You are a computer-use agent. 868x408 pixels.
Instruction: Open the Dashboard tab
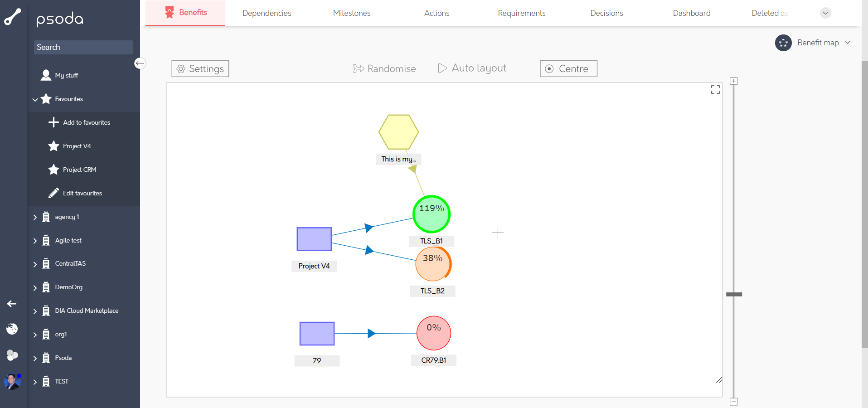(691, 13)
